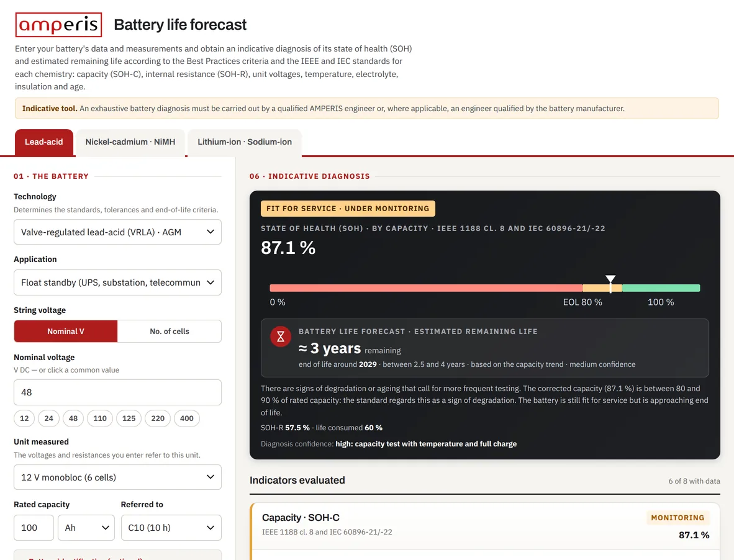Click the ≈ 3 years remaining text

(350, 349)
